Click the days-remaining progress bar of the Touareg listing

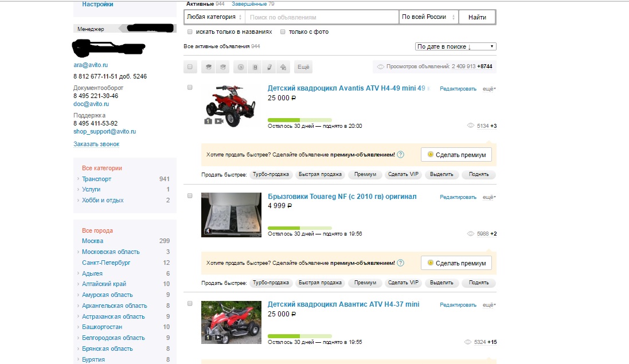click(300, 228)
